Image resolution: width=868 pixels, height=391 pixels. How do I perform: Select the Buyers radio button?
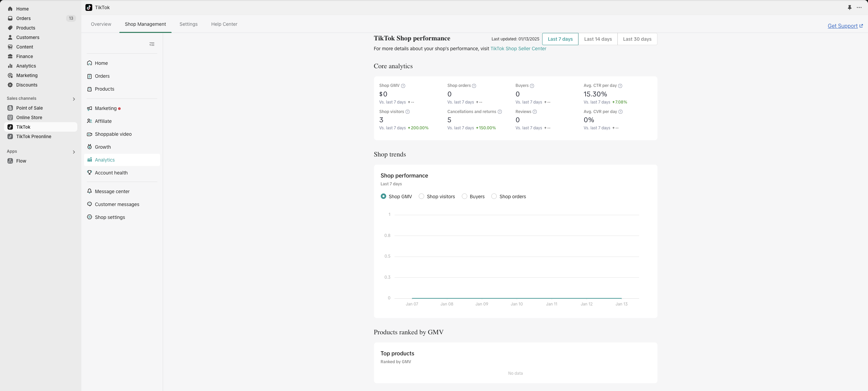(x=465, y=196)
